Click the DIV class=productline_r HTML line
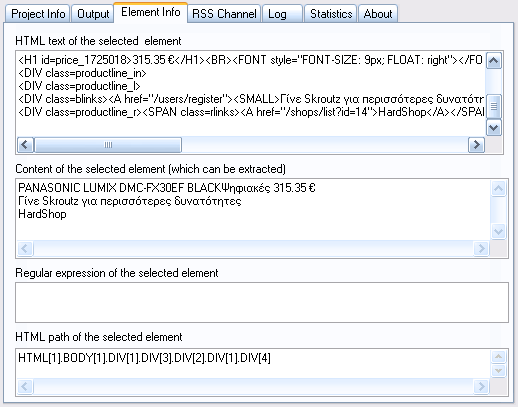The height and width of the screenshot is (407, 518). [x=251, y=112]
